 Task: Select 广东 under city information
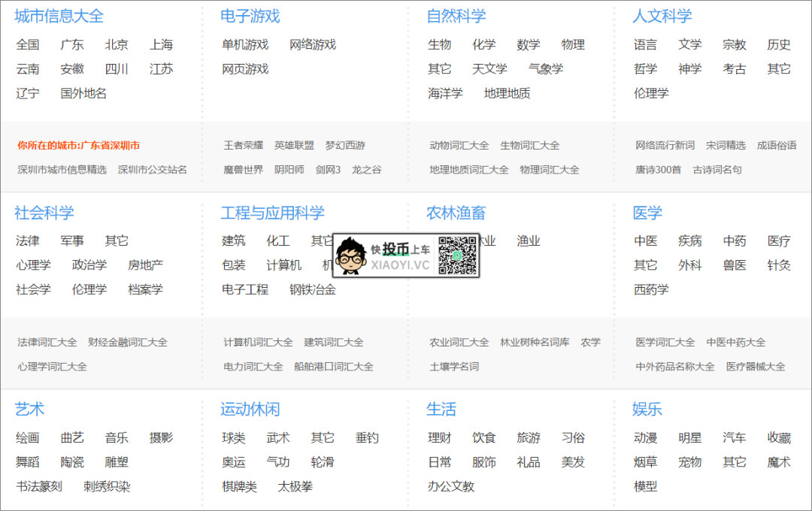(x=72, y=44)
